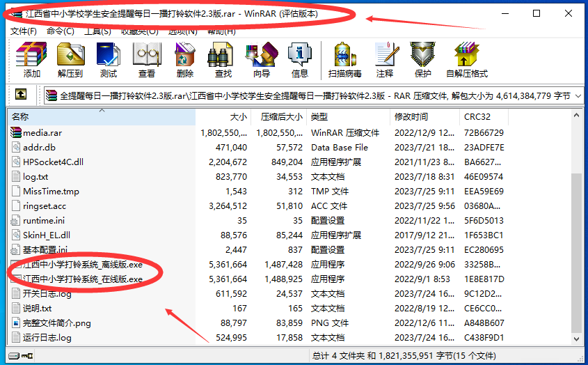
Task: Sort files by 大小 column header
Action: 223,117
